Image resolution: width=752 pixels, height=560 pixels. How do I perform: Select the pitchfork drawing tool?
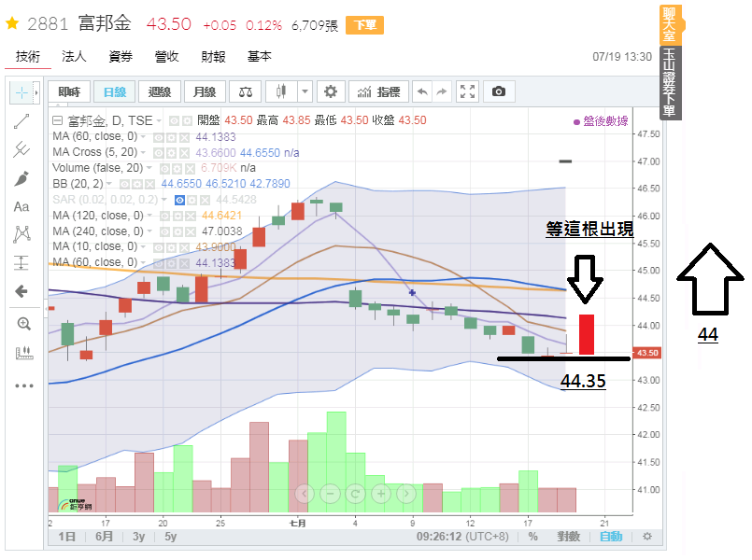tap(21, 149)
